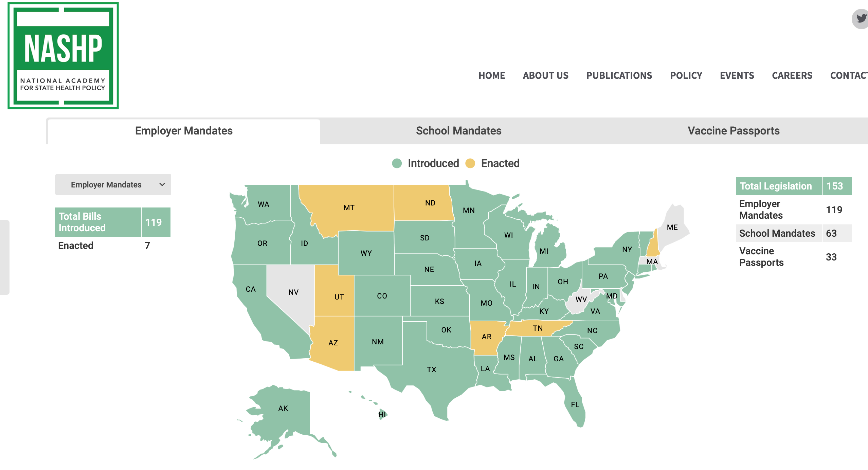Select Alaska on the map
The width and height of the screenshot is (868, 470).
283,408
